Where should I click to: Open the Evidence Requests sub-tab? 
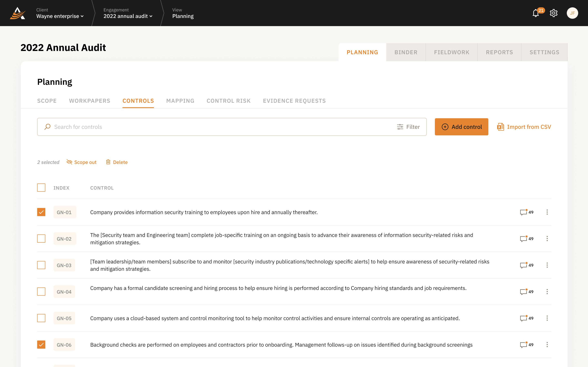click(294, 101)
